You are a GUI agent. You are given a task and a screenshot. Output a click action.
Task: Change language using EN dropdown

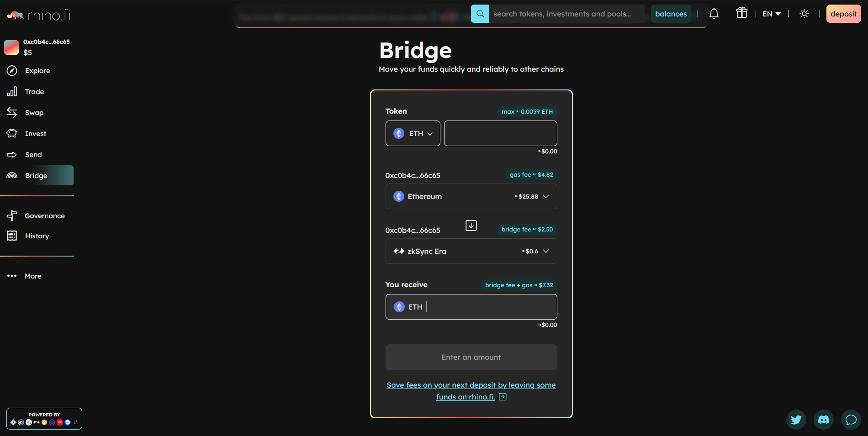coord(771,14)
